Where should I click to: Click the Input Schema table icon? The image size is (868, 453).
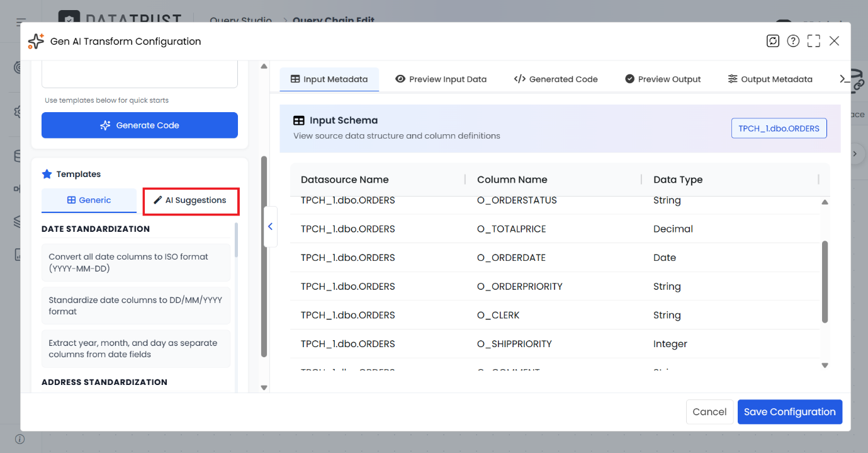[299, 120]
